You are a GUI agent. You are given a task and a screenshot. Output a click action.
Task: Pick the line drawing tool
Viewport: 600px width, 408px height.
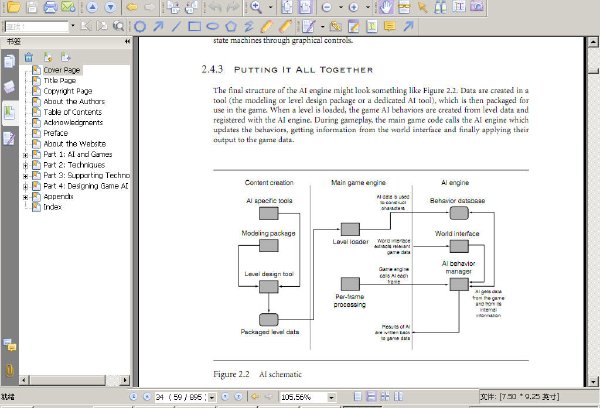click(176, 26)
